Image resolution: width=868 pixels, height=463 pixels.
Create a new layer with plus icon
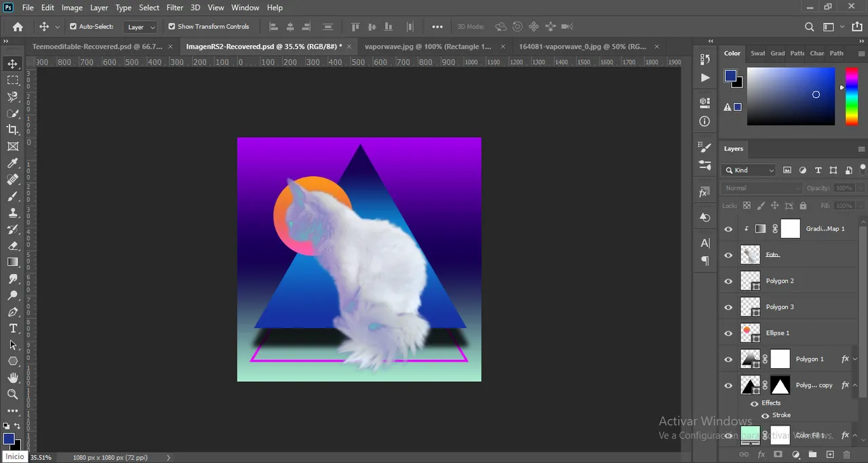coord(829,454)
